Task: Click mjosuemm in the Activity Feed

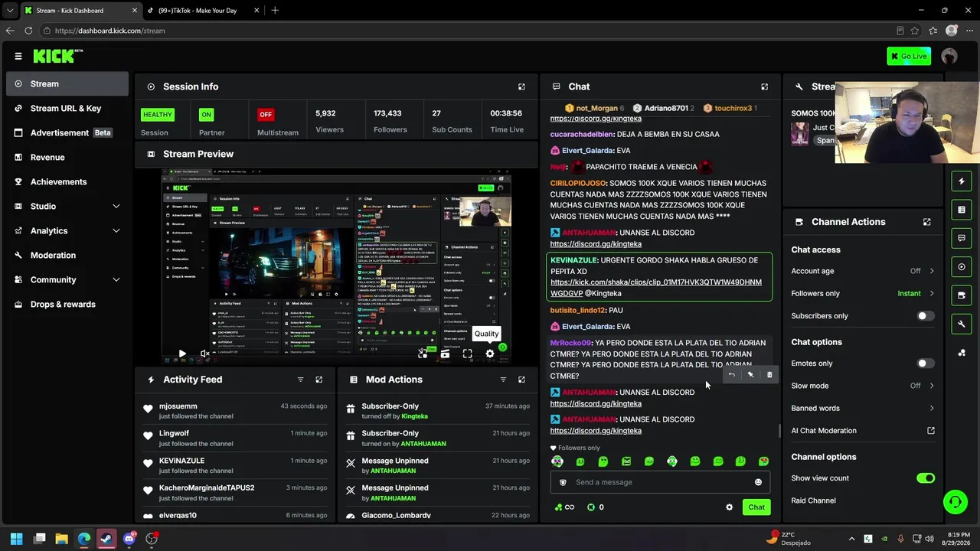Action: (178, 406)
